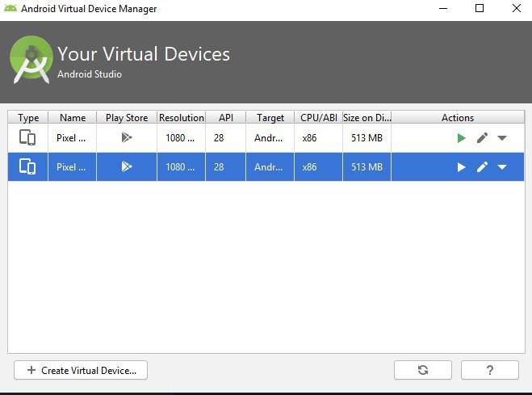Screen dimensions: 532x395
Task: Click 'Andr...' target in first row
Action: (x=270, y=138)
